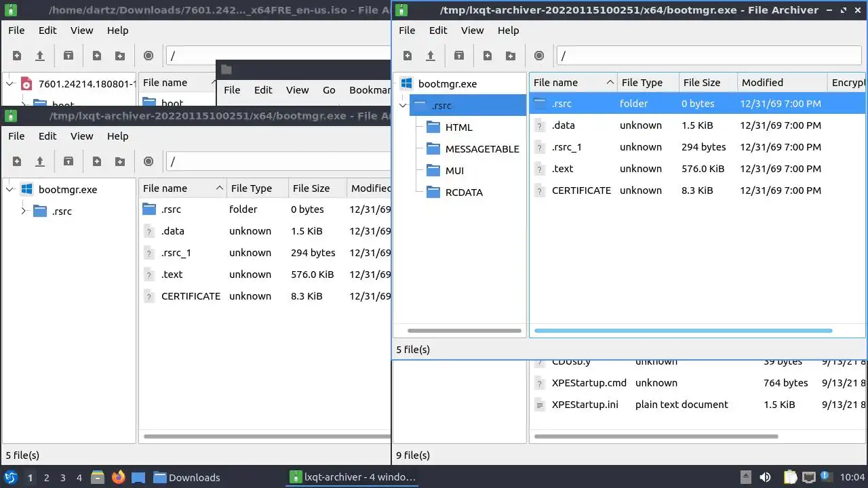This screenshot has height=488, width=868.
Task: Click Open archive icon in front bootmgr.exe window
Action: click(x=430, y=56)
